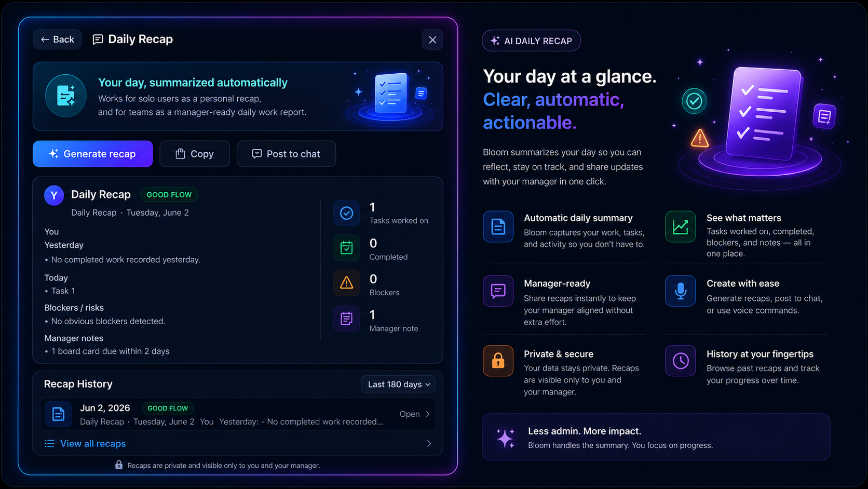Open the Jun 2, 2026 recap entry

[238, 414]
